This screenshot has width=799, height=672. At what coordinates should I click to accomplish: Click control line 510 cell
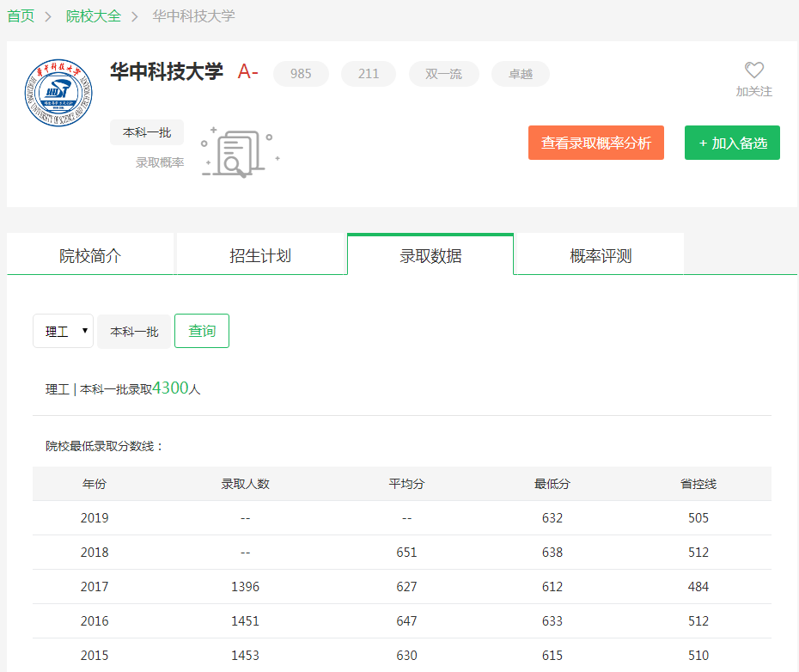(698, 655)
